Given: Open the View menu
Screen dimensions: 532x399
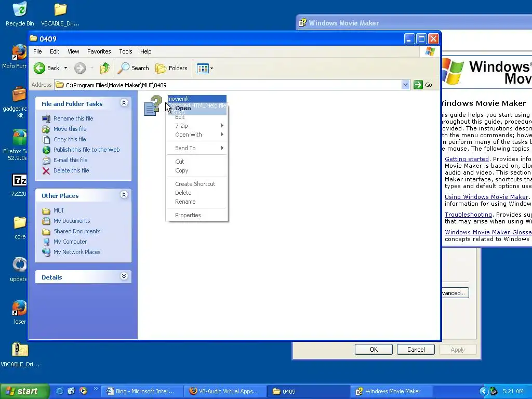Looking at the screenshot, I should pos(73,51).
